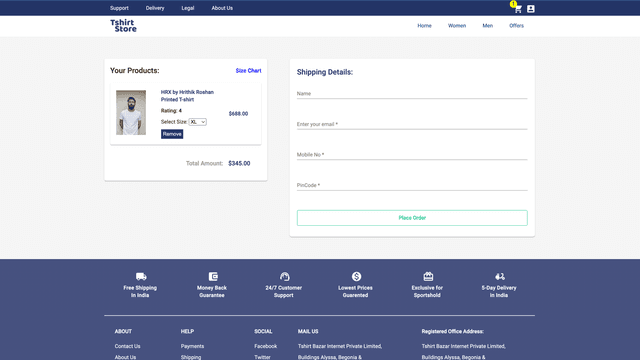This screenshot has width=640, height=360.
Task: Open the Women menu item
Action: click(x=457, y=26)
